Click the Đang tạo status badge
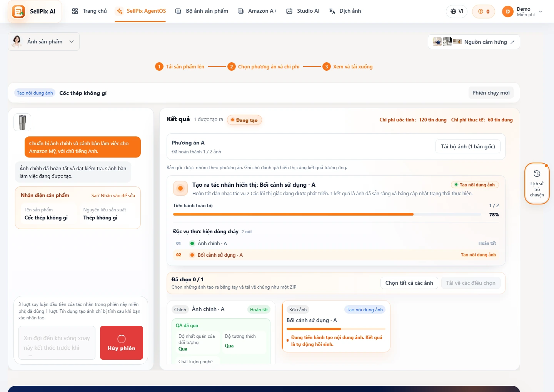The height and width of the screenshot is (392, 554). tap(244, 120)
